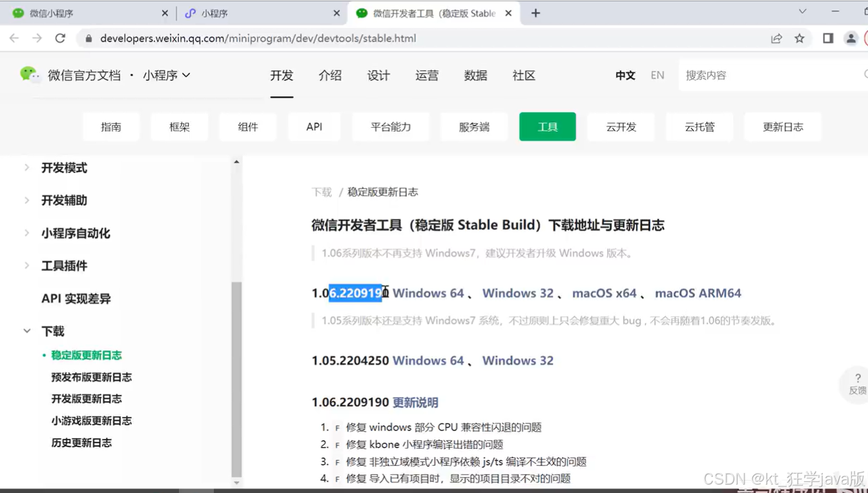
Task: Open the 平台能力 section
Action: [391, 126]
